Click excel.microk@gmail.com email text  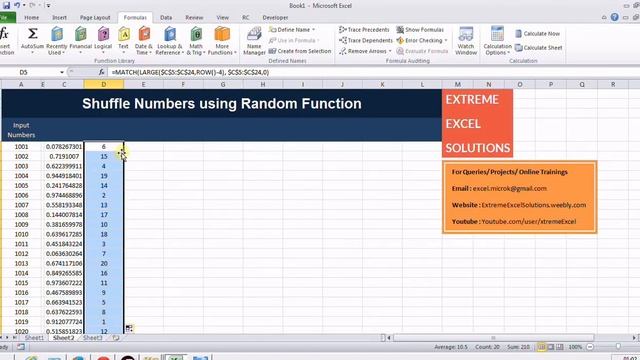[x=509, y=189]
